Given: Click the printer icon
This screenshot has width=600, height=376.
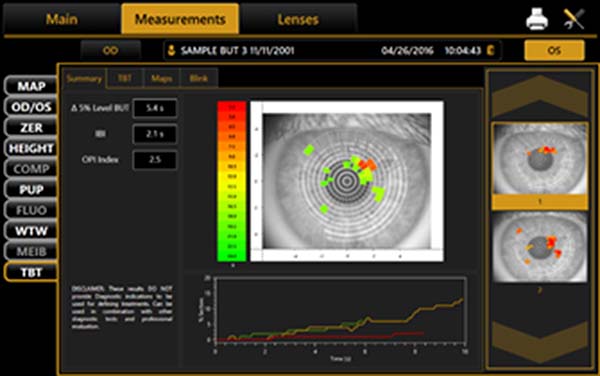Looking at the screenshot, I should (x=536, y=19).
